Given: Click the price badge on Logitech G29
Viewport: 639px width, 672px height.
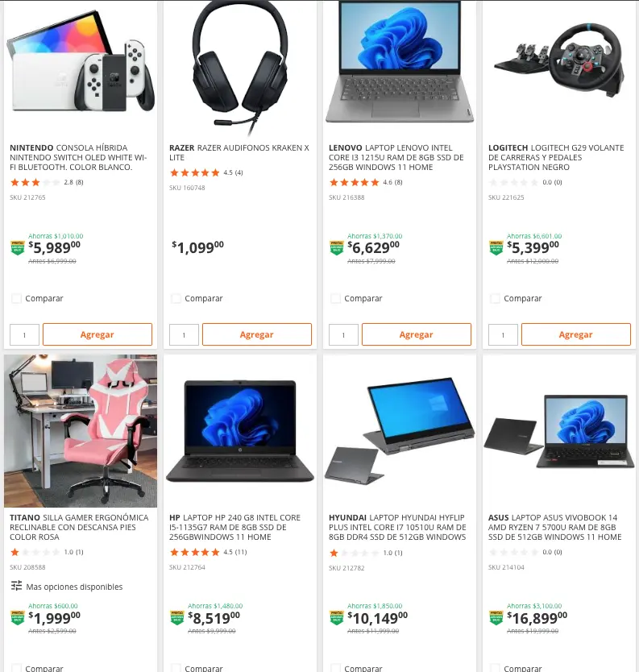Looking at the screenshot, I should 496,247.
